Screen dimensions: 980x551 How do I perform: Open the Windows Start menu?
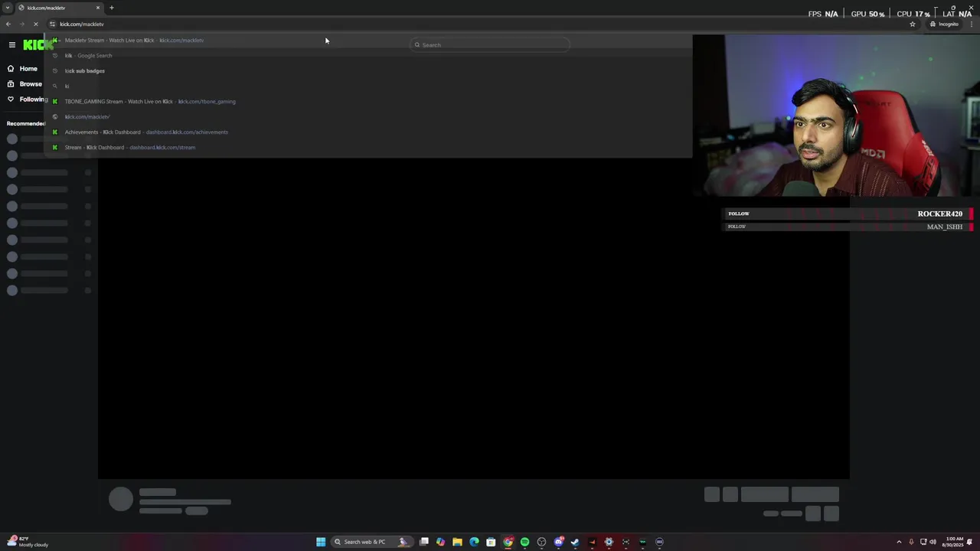click(321, 542)
